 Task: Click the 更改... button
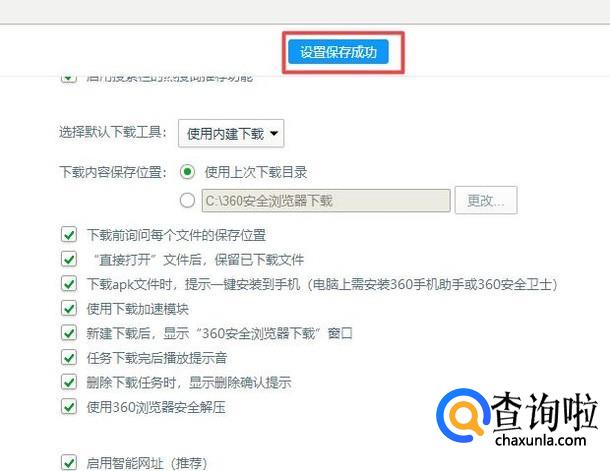pyautogui.click(x=486, y=200)
